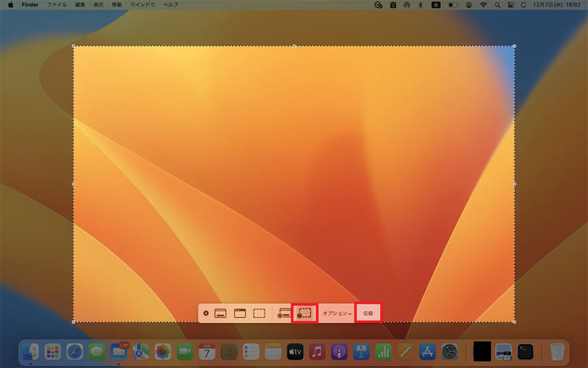
Task: Open the ヘルプ menu
Action: 171,5
